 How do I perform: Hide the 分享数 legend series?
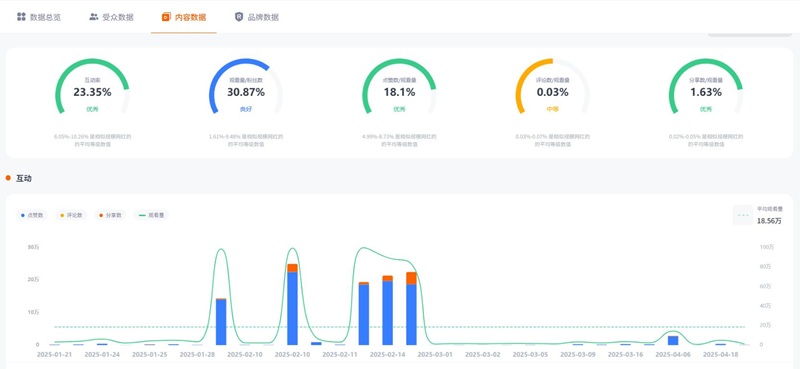pyautogui.click(x=110, y=215)
